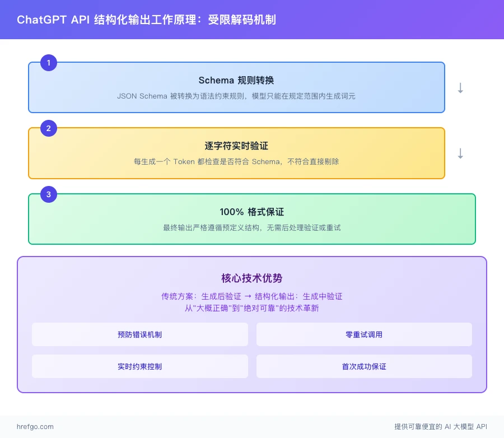This screenshot has height=438, width=504.
Task: Select the 预防错误机制 tile
Action: pyautogui.click(x=140, y=334)
